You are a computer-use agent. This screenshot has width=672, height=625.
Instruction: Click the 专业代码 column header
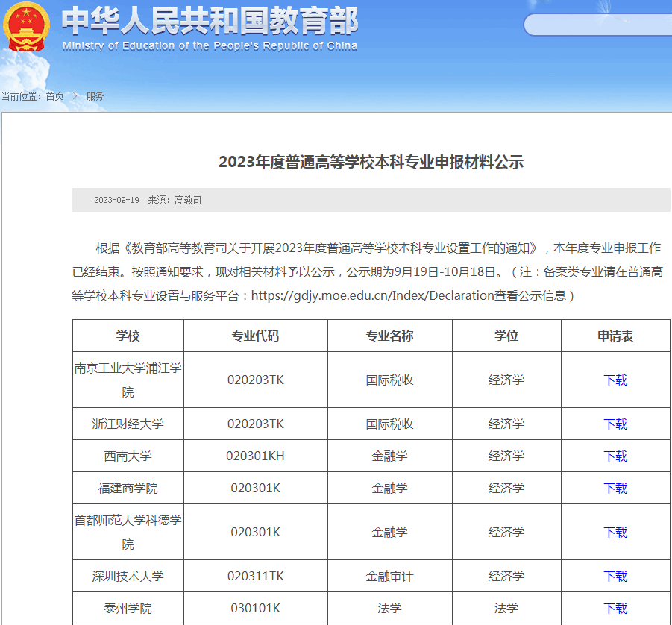(x=255, y=336)
